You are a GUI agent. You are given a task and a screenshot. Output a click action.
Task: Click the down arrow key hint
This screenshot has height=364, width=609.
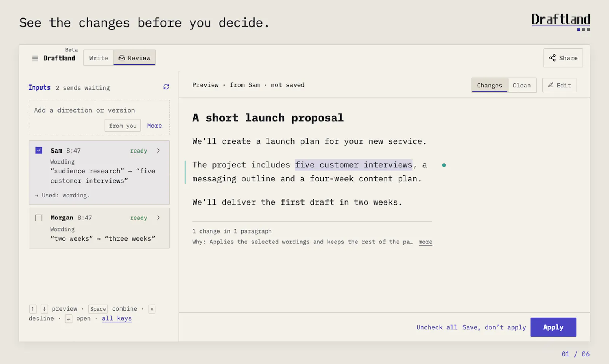pos(44,309)
